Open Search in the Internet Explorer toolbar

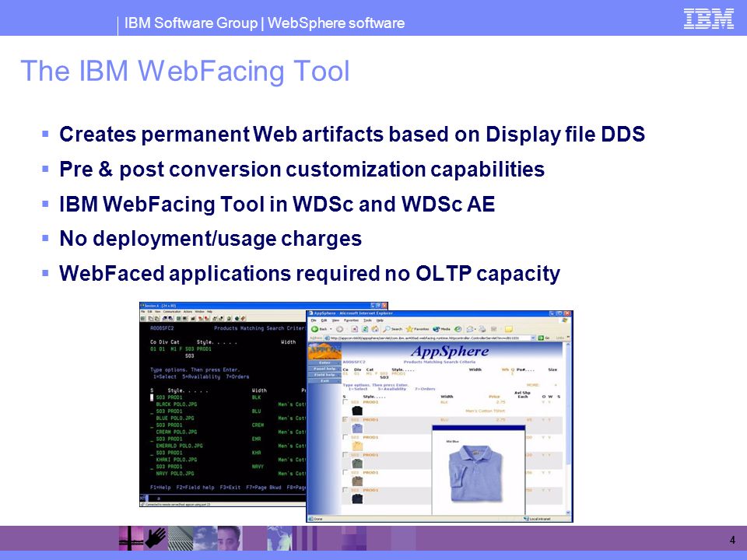pos(392,329)
